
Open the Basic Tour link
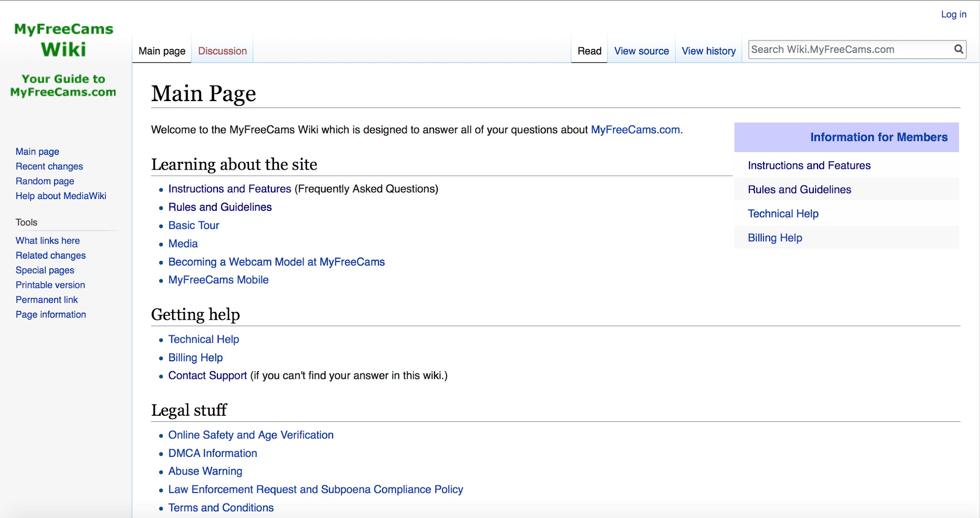tap(194, 225)
